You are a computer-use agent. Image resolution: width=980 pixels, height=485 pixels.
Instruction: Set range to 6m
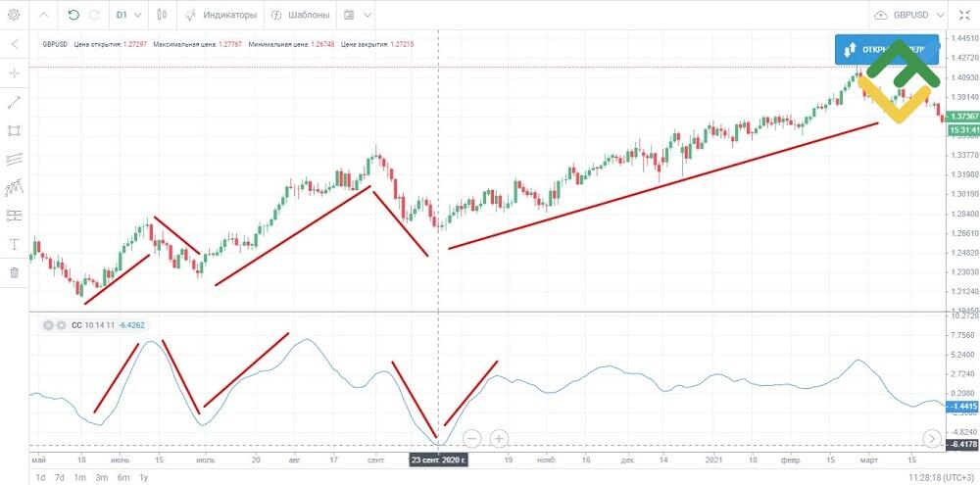coord(123,477)
